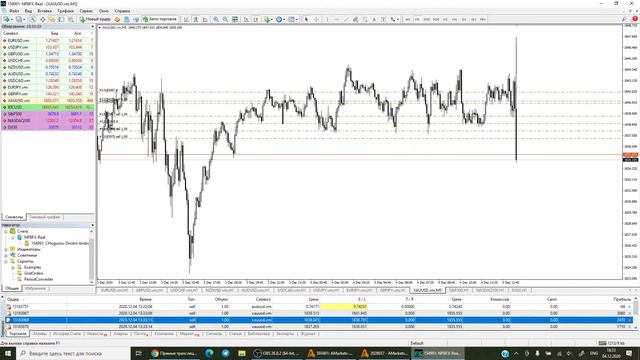Switch timeframe to M1

407,19
